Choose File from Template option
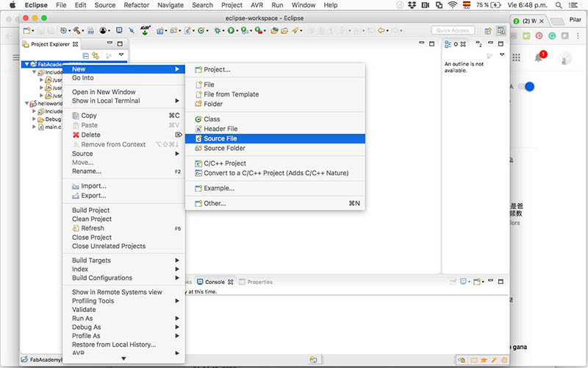Image resolution: width=588 pixels, height=368 pixels. click(x=275, y=94)
